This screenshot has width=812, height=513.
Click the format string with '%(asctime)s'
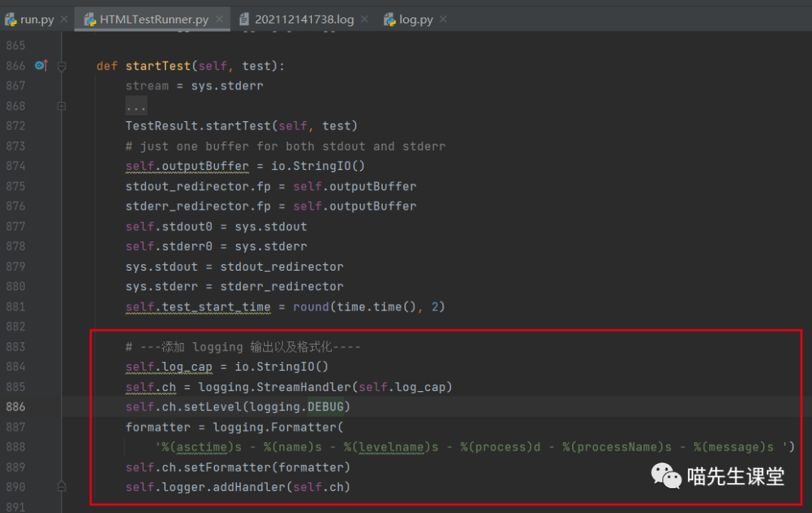click(x=471, y=447)
